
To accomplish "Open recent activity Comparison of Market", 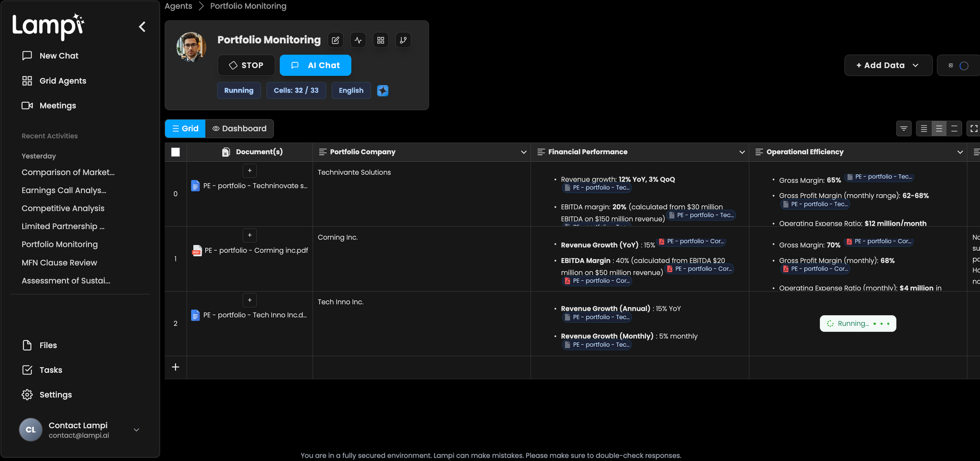I will coord(68,173).
